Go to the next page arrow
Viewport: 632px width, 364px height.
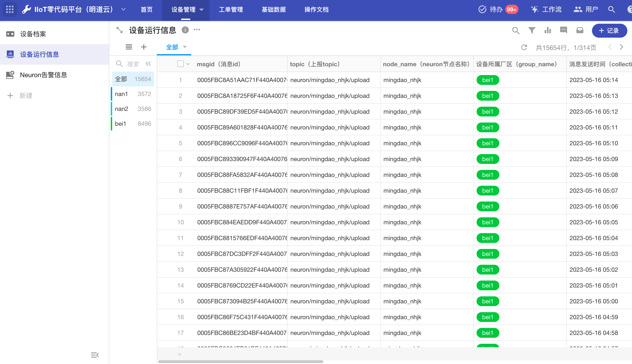[622, 47]
